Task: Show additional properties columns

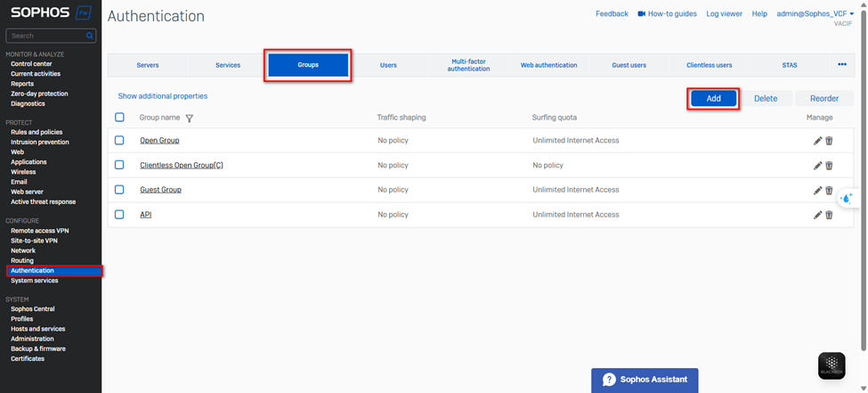Action: point(163,96)
